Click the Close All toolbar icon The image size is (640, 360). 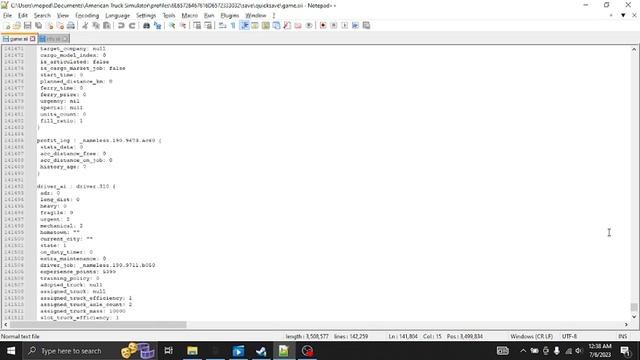(x=60, y=25)
